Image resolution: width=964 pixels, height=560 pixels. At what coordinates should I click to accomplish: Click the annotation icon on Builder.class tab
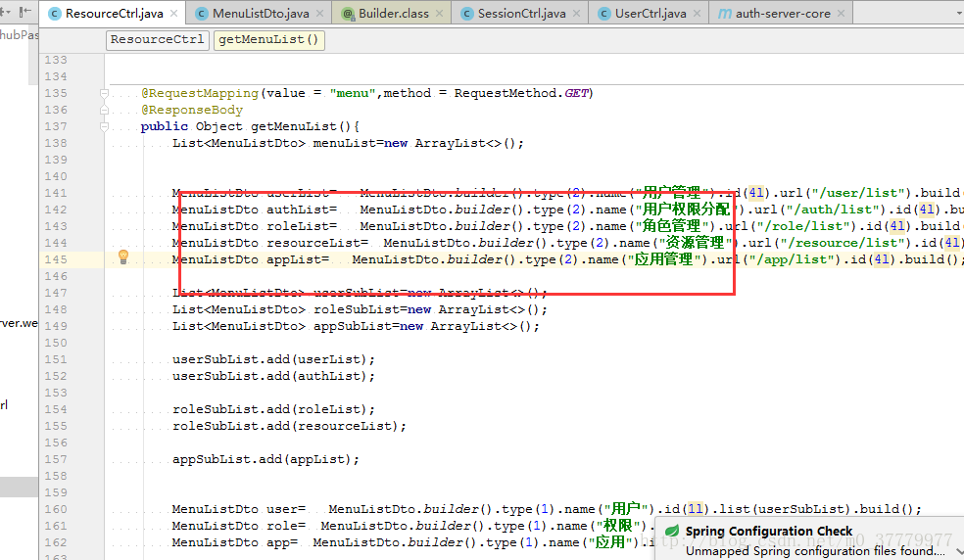[x=348, y=14]
